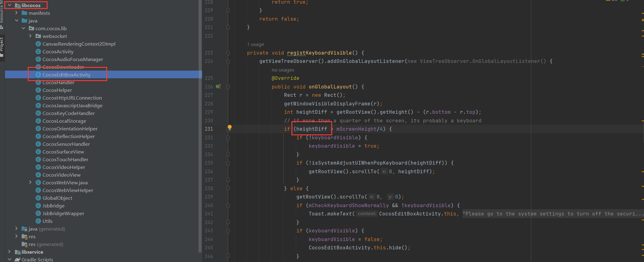Open CocosLocalStorage class
This screenshot has height=262, width=644.
coord(64,121)
